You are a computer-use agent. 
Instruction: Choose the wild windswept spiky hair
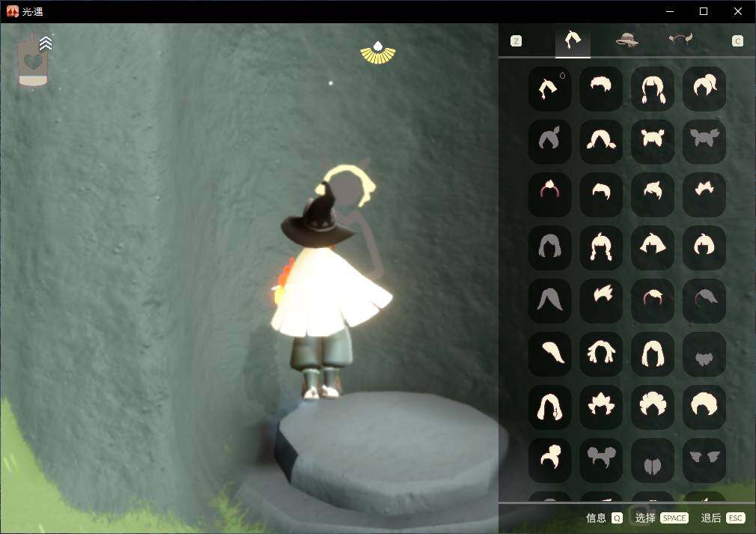601,301
